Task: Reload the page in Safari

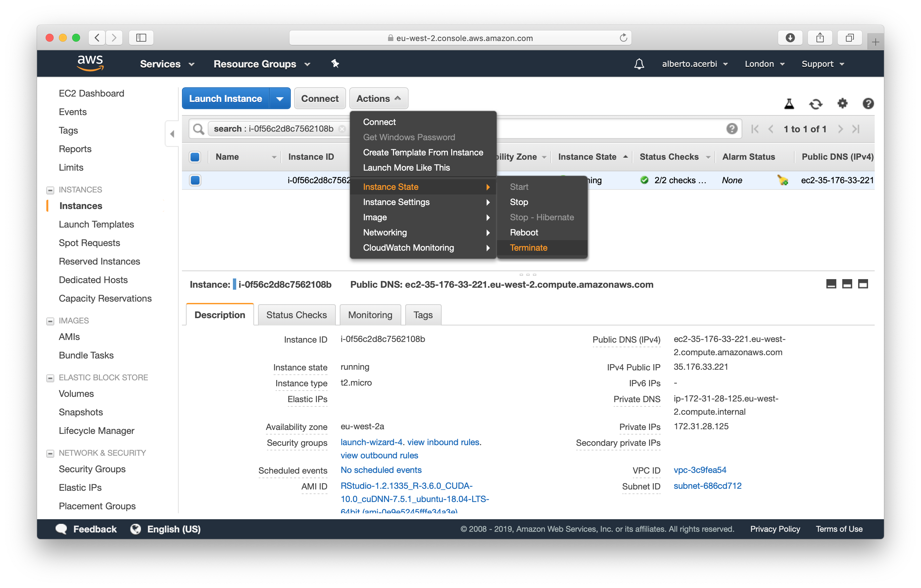Action: click(x=623, y=37)
